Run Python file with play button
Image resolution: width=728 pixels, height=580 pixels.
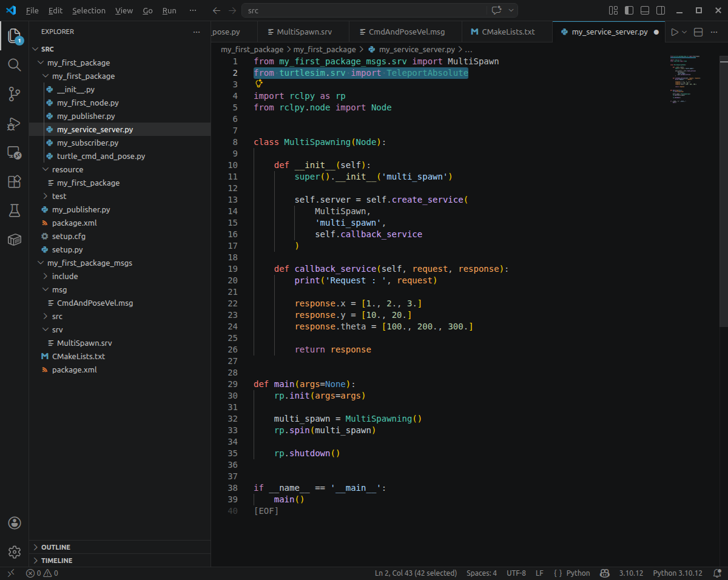(x=675, y=32)
